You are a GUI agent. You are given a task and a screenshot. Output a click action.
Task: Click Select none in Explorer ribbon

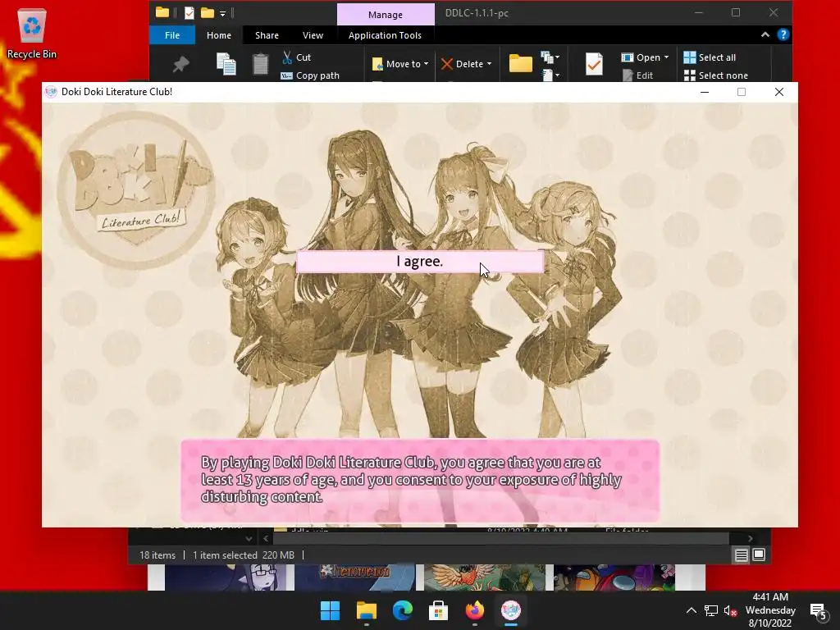[715, 75]
